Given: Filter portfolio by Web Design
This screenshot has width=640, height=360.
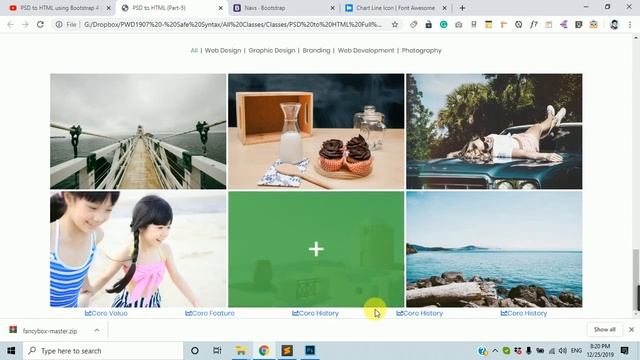Looking at the screenshot, I should (223, 51).
